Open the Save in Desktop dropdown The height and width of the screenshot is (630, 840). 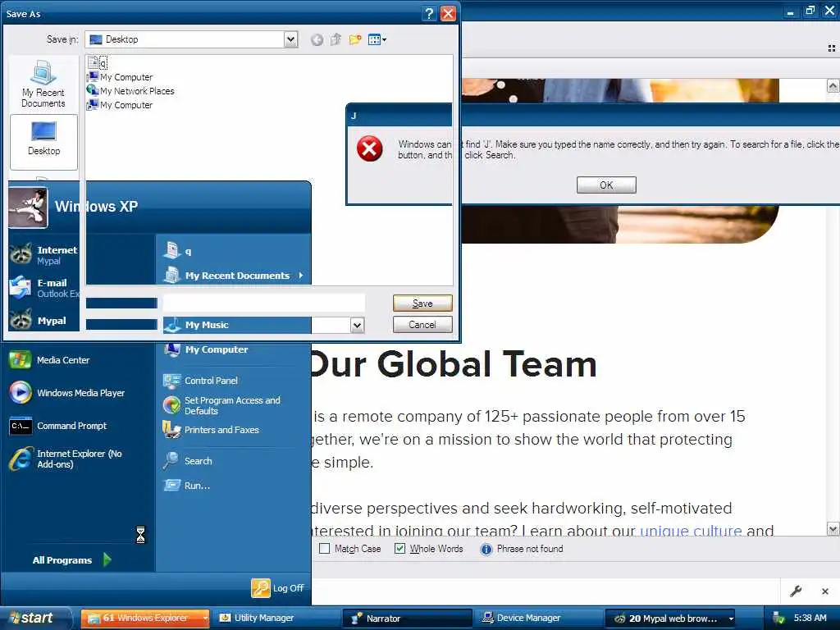tap(291, 39)
